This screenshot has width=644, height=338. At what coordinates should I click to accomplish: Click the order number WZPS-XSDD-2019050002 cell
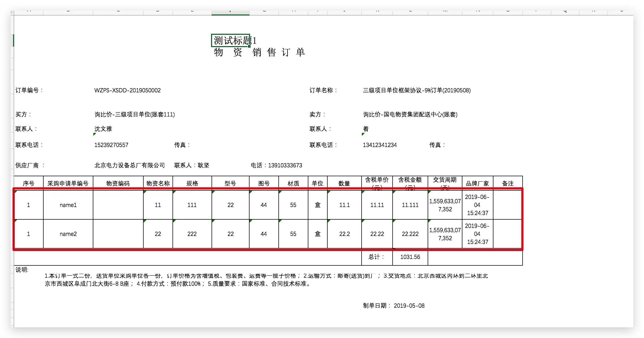pyautogui.click(x=128, y=91)
